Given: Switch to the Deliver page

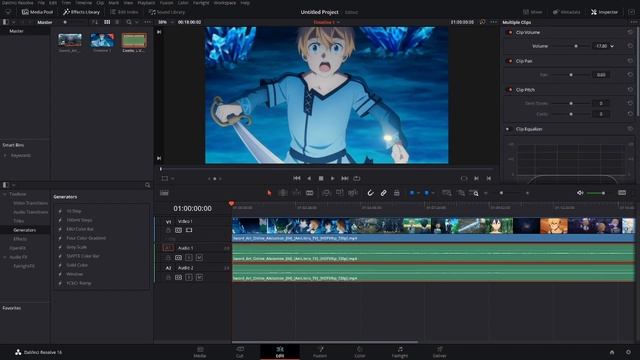Looking at the screenshot, I should pos(440,352).
